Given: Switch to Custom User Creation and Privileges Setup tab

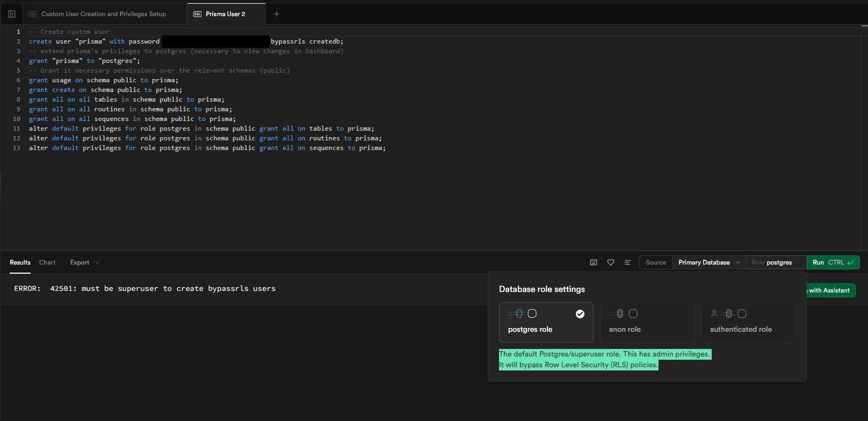Looking at the screenshot, I should click(x=104, y=14).
